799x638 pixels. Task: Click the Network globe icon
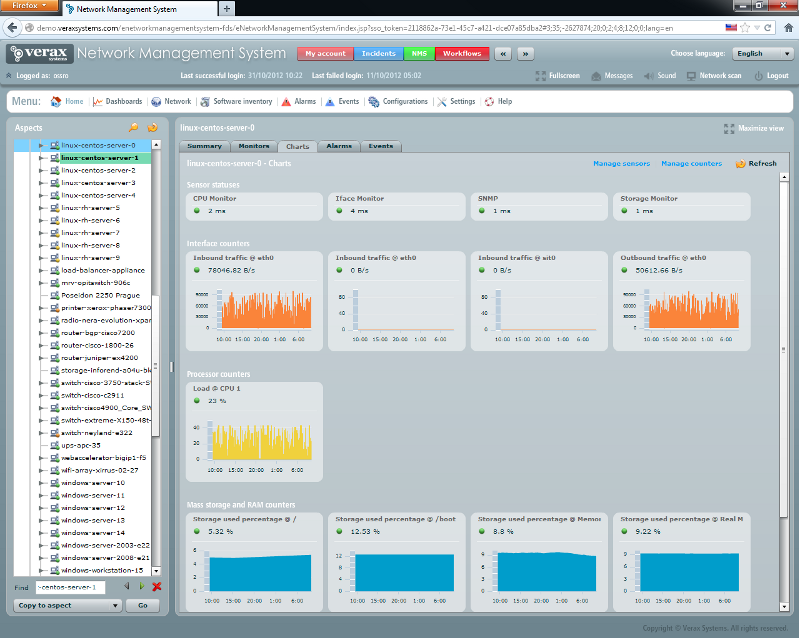[x=156, y=101]
